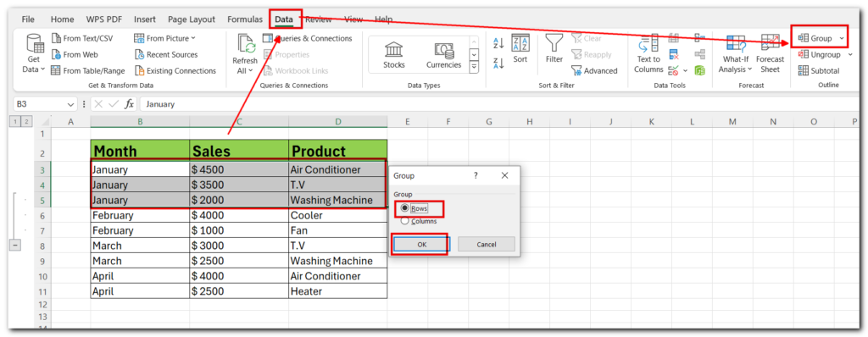Expand the From Picture dropdown

tap(193, 38)
